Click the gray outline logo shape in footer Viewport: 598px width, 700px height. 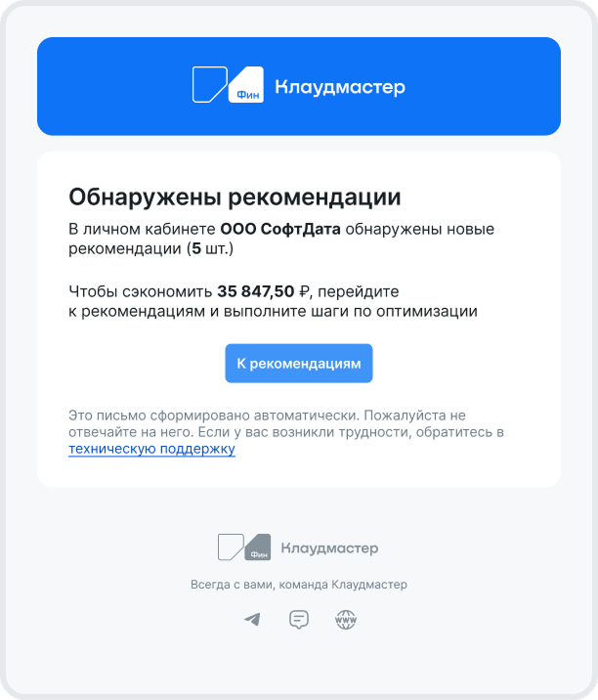[x=231, y=547]
